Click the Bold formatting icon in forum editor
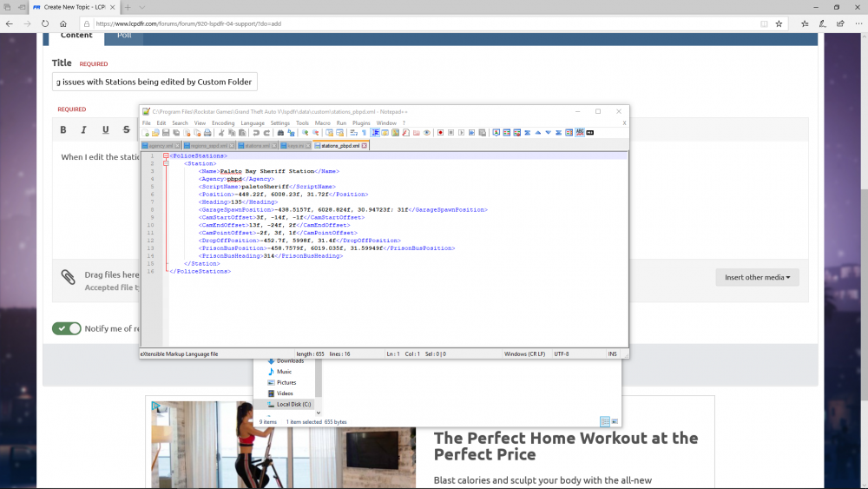 tap(63, 130)
